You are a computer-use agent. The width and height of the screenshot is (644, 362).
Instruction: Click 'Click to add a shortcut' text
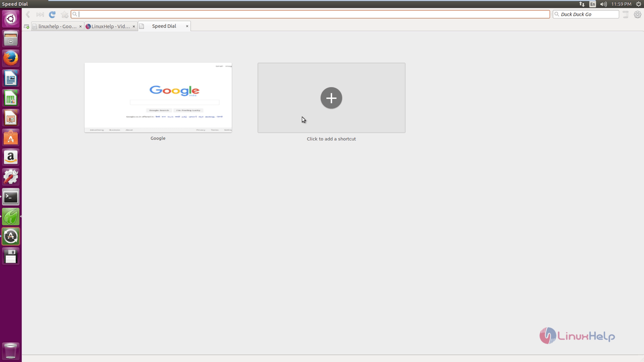click(x=331, y=139)
